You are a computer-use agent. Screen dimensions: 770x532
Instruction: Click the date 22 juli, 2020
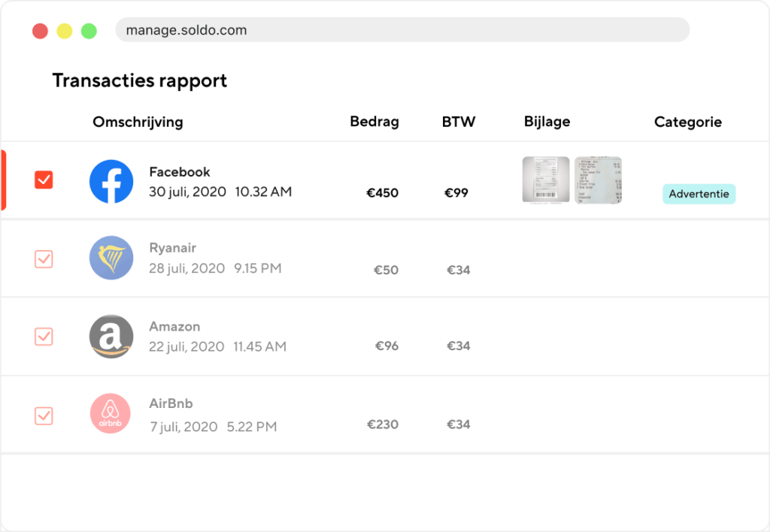pos(186,347)
